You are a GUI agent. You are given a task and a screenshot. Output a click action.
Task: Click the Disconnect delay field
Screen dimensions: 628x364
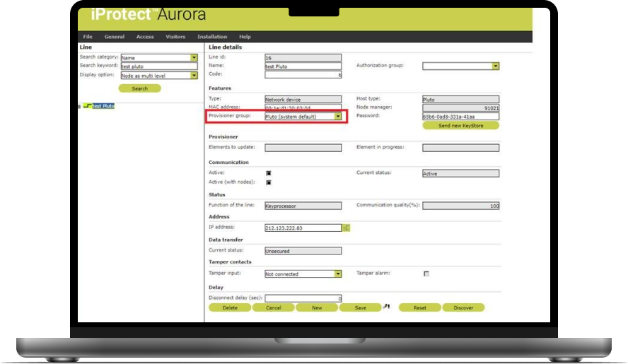[303, 298]
